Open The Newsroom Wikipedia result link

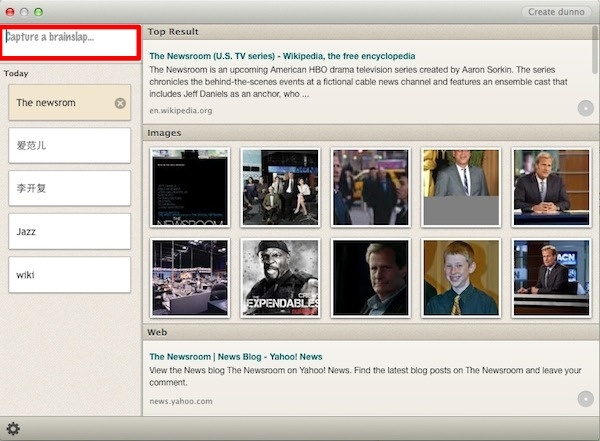tap(281, 56)
